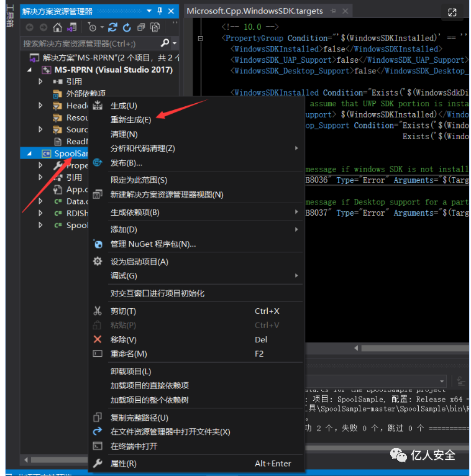Click 发布(B)... in the context menu
The image size is (471, 476).
click(x=196, y=163)
